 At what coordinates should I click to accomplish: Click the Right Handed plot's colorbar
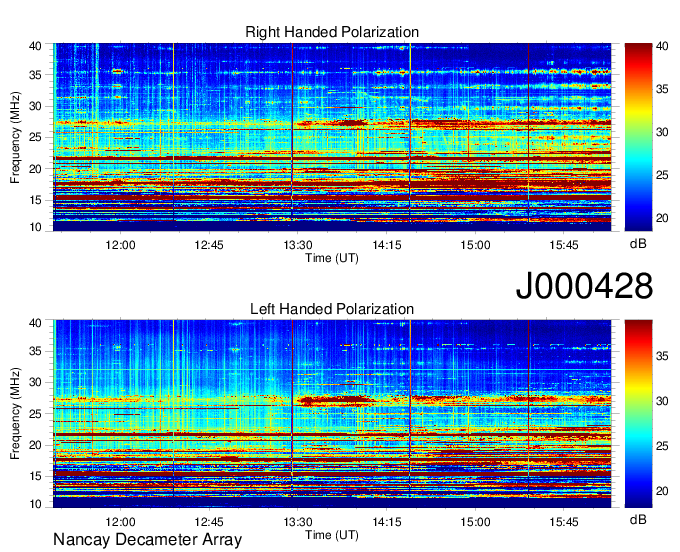click(638, 137)
